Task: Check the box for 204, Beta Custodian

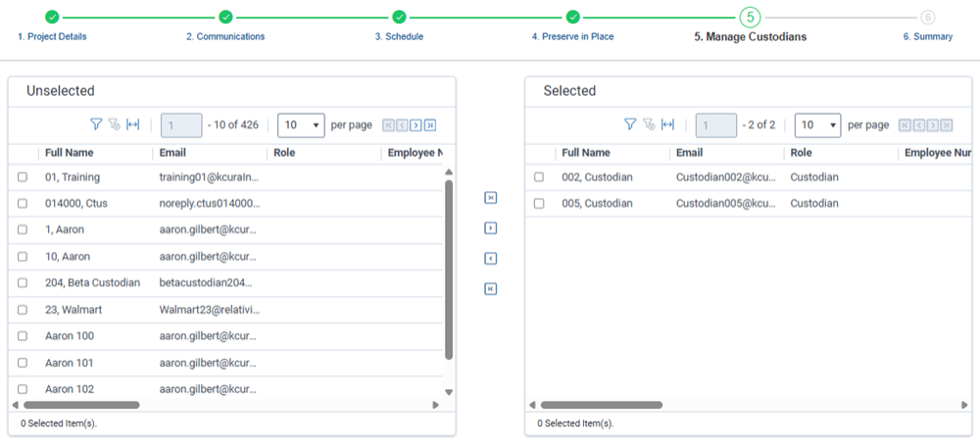Action: pos(23,282)
